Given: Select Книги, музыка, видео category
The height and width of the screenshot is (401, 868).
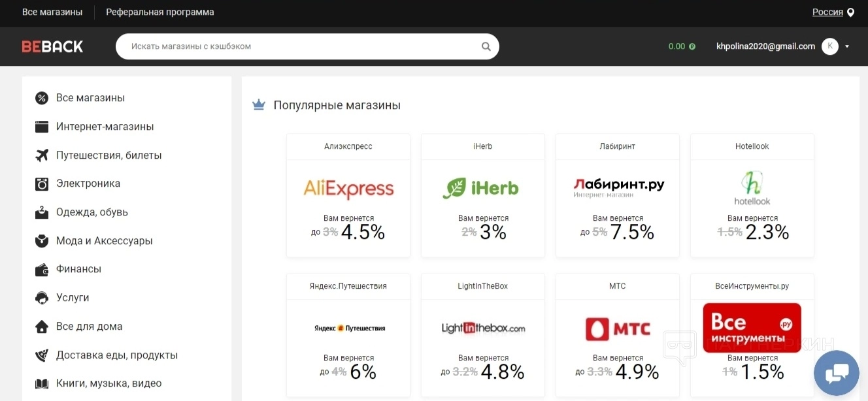Looking at the screenshot, I should (108, 383).
